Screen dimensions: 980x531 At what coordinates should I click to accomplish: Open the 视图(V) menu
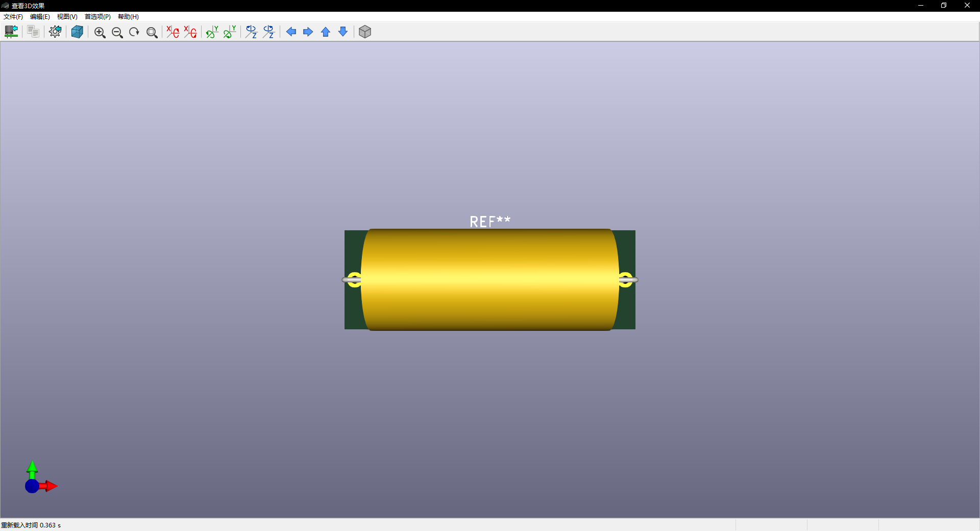pyautogui.click(x=67, y=17)
